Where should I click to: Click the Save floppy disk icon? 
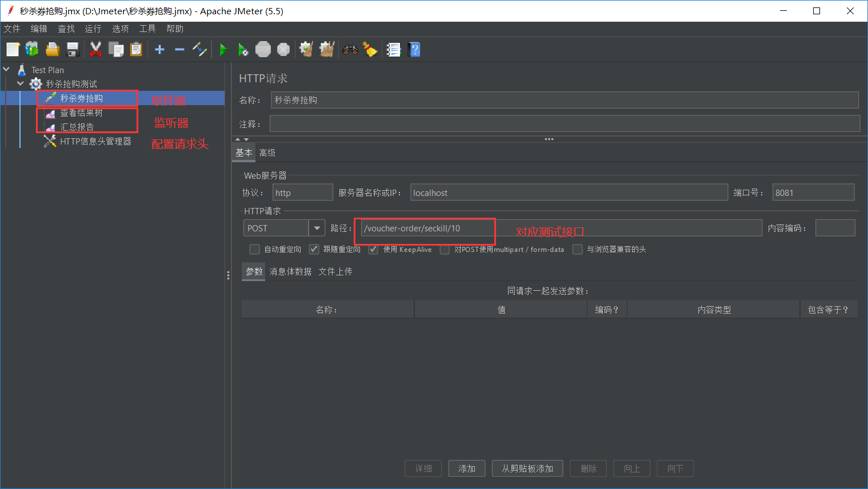(73, 50)
